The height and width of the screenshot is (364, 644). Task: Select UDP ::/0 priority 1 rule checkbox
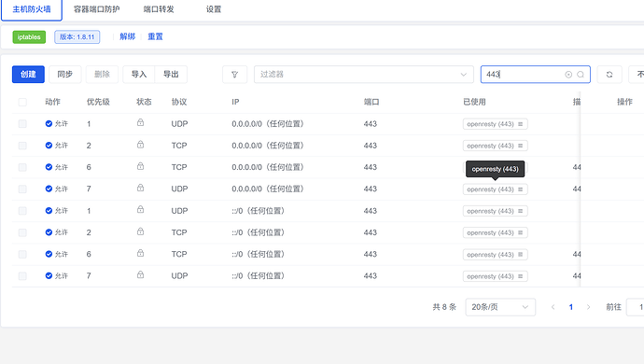coord(22,211)
